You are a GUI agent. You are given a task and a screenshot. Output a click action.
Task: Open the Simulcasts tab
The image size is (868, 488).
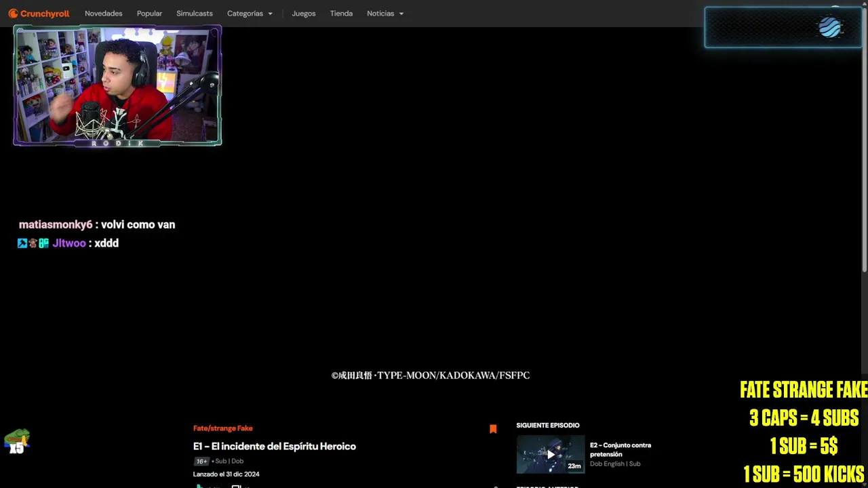pyautogui.click(x=195, y=14)
